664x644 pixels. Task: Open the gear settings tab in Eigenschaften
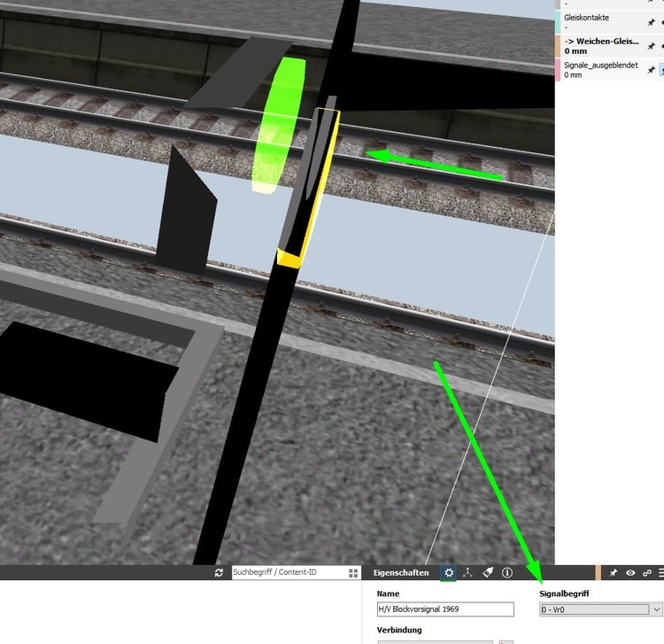point(449,573)
